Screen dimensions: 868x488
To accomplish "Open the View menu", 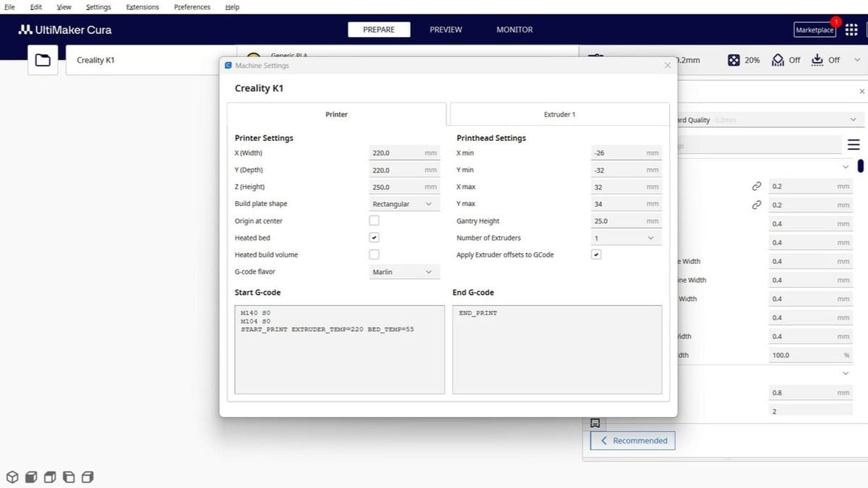I will (x=64, y=7).
